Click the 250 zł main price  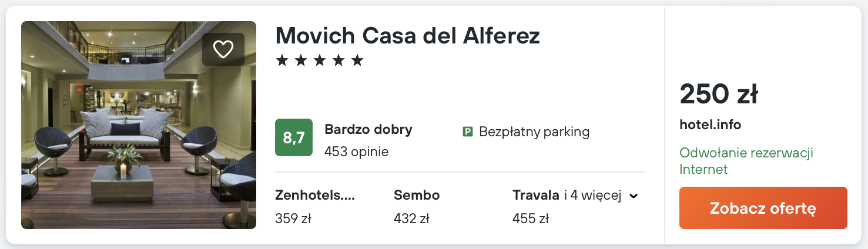[x=718, y=94]
